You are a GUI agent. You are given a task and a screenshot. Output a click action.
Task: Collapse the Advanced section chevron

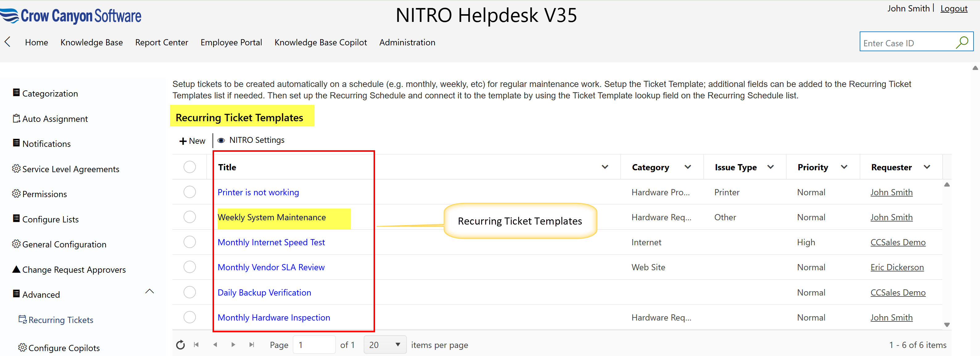click(150, 291)
